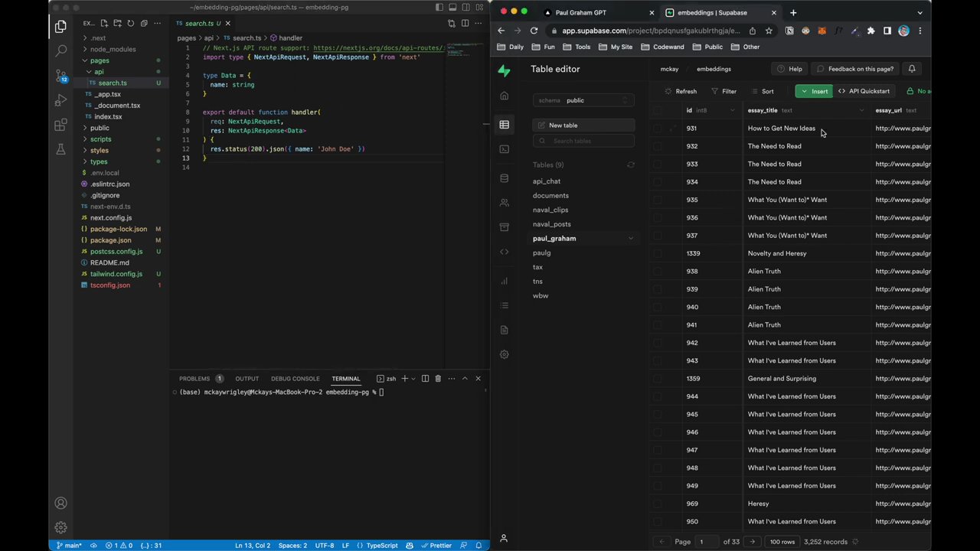Tick the checkbox for row 935
The image size is (980, 551).
point(658,200)
